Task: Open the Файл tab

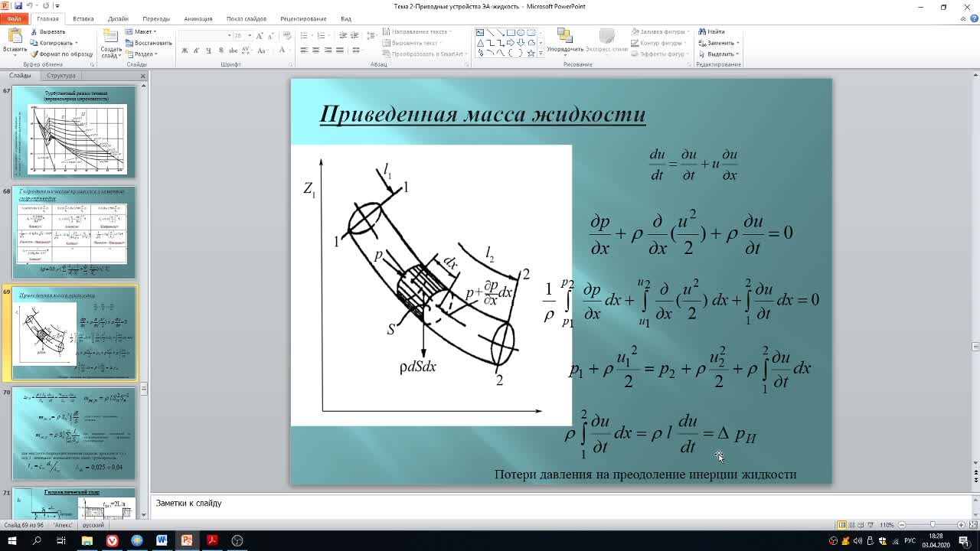Action: pyautogui.click(x=14, y=18)
